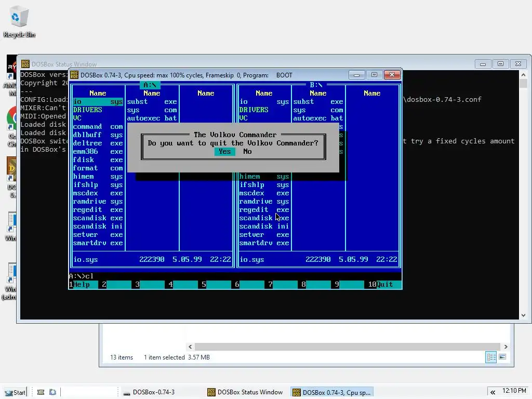Maximize the DOSBox Status Window

[x=500, y=64]
